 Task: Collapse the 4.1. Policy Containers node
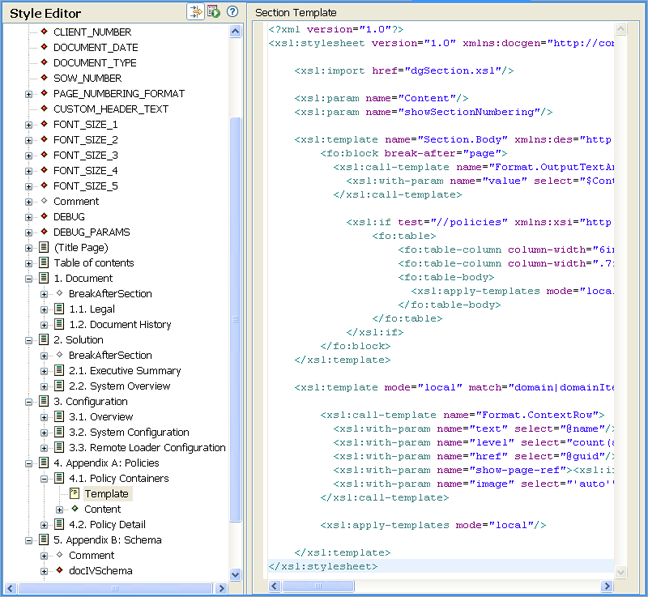[x=44, y=479]
